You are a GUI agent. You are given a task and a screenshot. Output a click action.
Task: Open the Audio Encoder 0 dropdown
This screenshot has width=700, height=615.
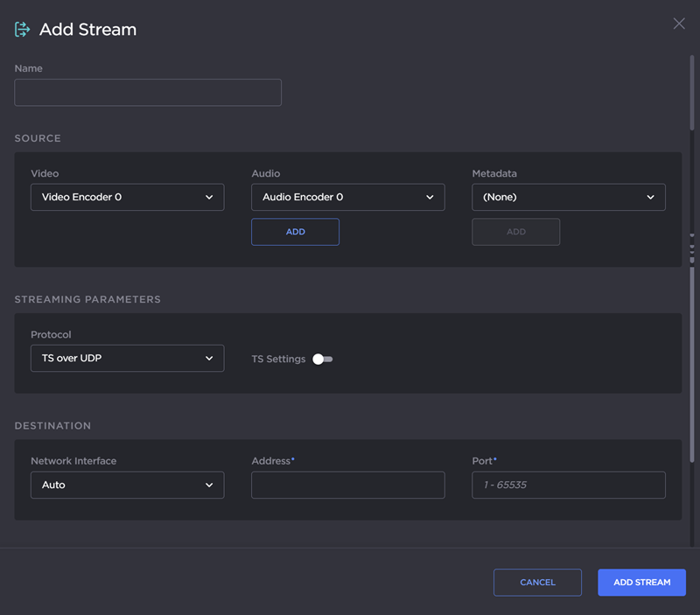(x=347, y=198)
